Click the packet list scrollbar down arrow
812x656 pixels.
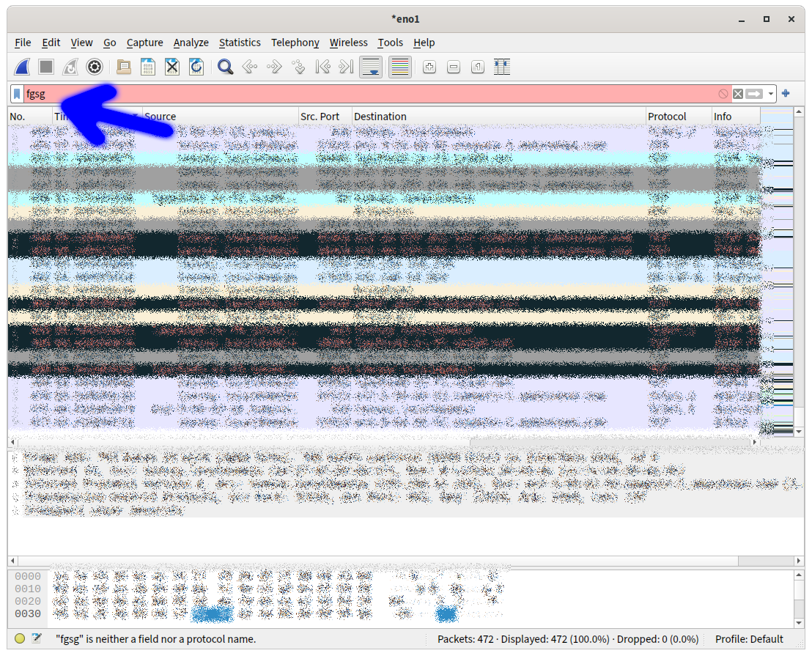tap(799, 431)
